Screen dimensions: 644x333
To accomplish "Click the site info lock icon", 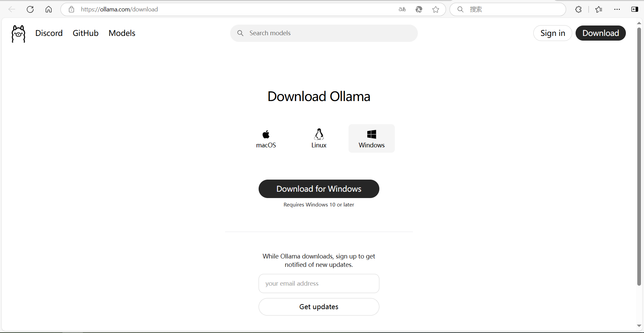I will pos(71,9).
